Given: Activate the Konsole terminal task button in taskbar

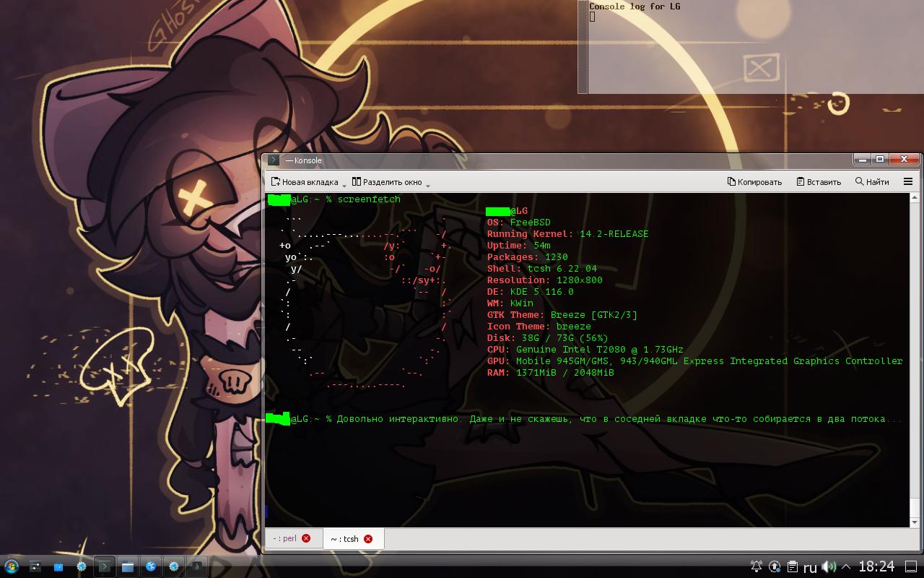Looking at the screenshot, I should (105, 566).
